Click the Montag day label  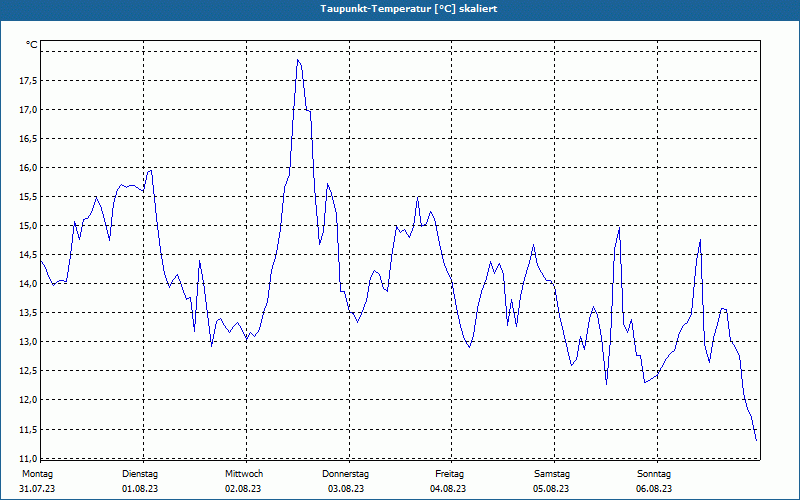click(37, 474)
